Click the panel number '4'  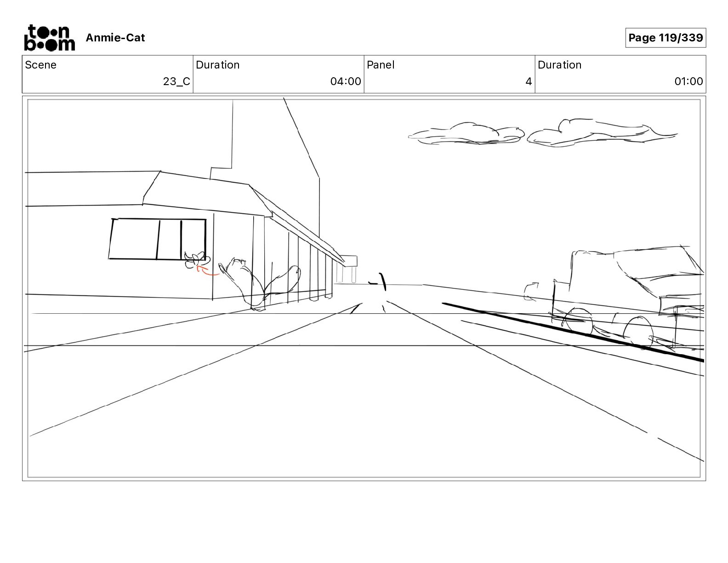coord(529,81)
